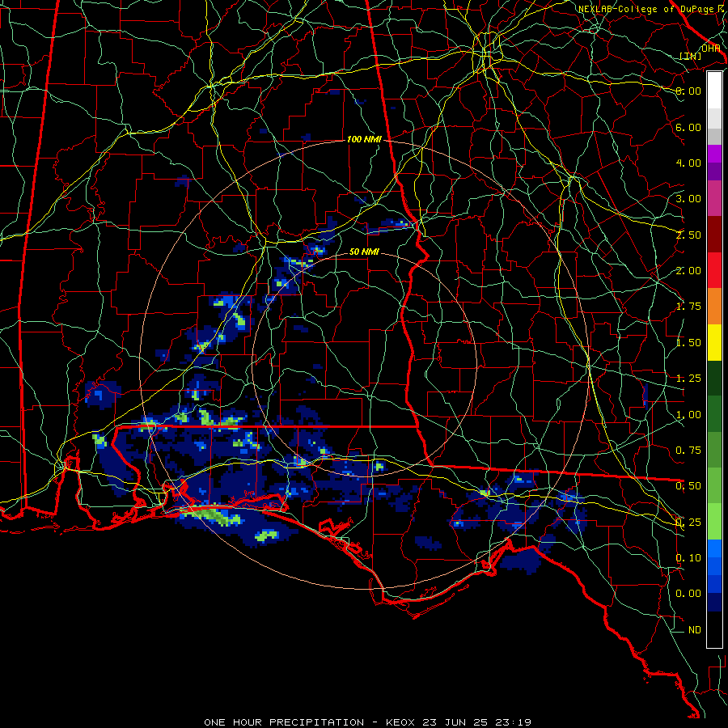Click the 0.75 legend value
This screenshot has height=728, width=728.
coord(688,451)
